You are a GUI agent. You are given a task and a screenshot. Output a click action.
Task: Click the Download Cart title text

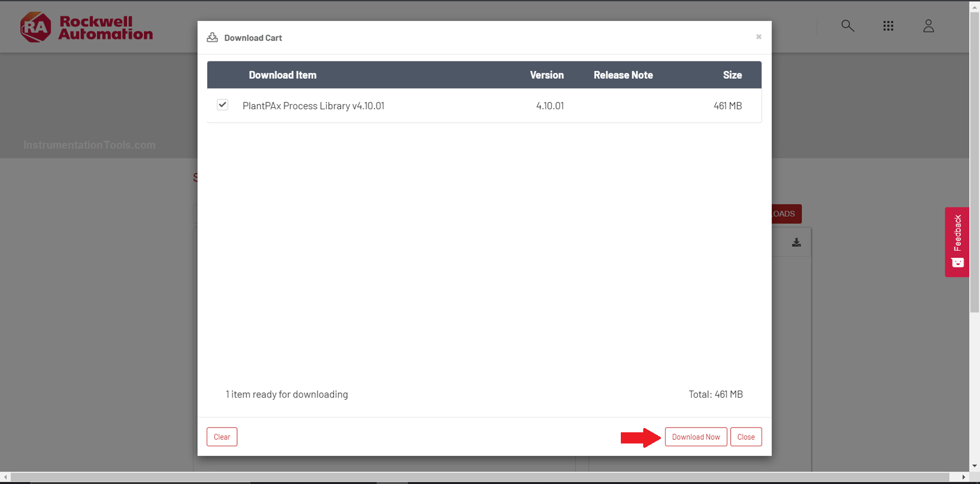point(253,38)
